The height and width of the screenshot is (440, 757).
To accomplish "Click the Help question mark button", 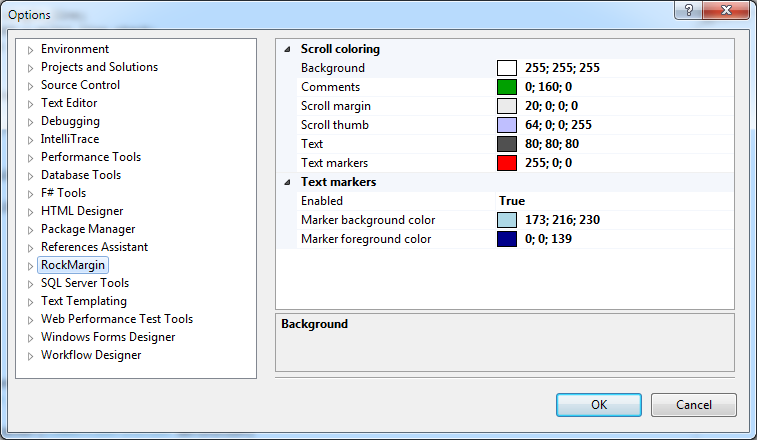I will click(x=689, y=10).
